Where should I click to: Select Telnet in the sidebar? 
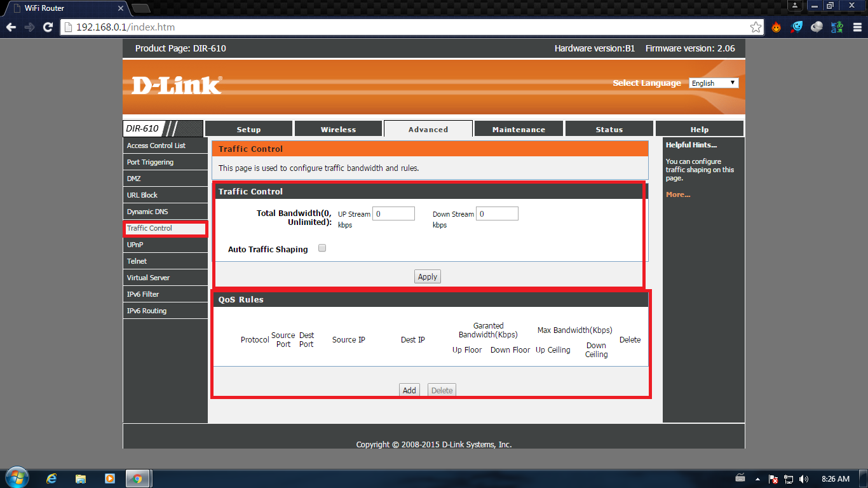point(165,261)
